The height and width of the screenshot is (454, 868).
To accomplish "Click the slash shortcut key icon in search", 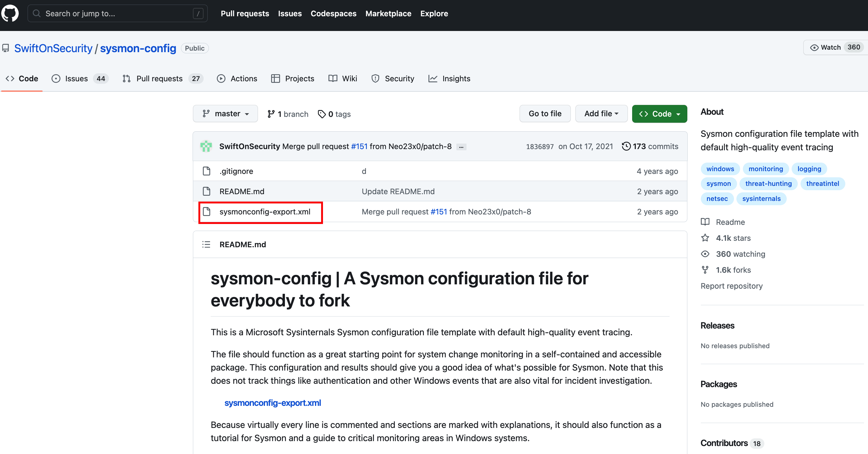I will pos(198,13).
